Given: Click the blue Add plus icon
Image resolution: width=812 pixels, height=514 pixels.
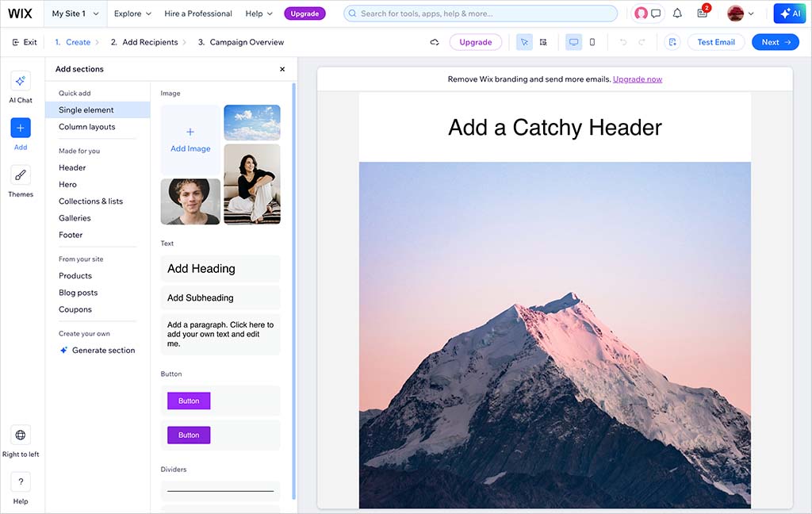Looking at the screenshot, I should coord(20,128).
